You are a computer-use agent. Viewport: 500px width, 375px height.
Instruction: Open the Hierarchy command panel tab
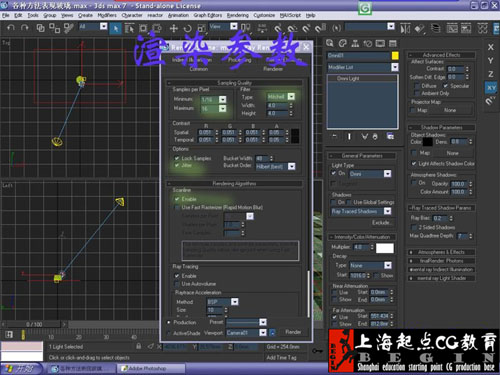click(355, 43)
